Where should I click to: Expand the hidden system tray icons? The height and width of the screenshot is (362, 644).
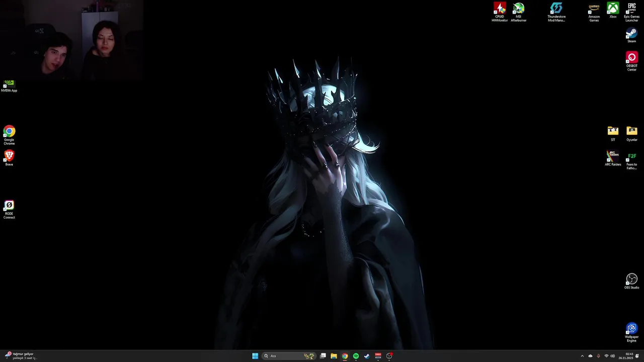coord(582,356)
